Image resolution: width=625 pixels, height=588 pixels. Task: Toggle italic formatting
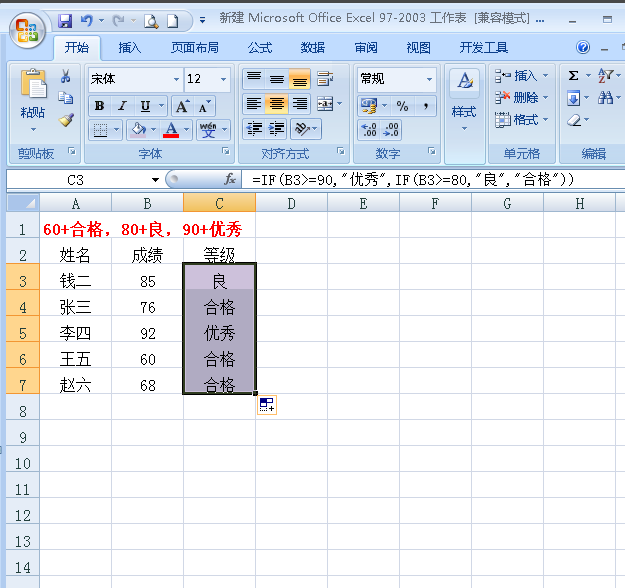[122, 106]
